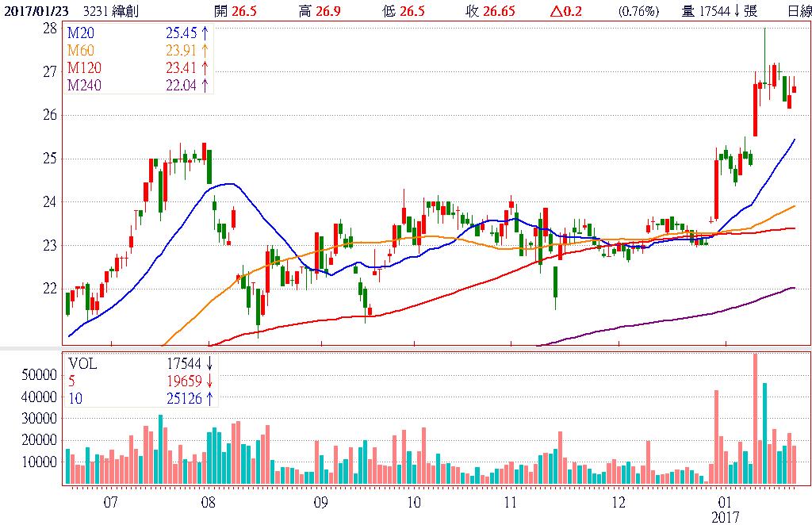Click the opening price 開 26.5

236,11
